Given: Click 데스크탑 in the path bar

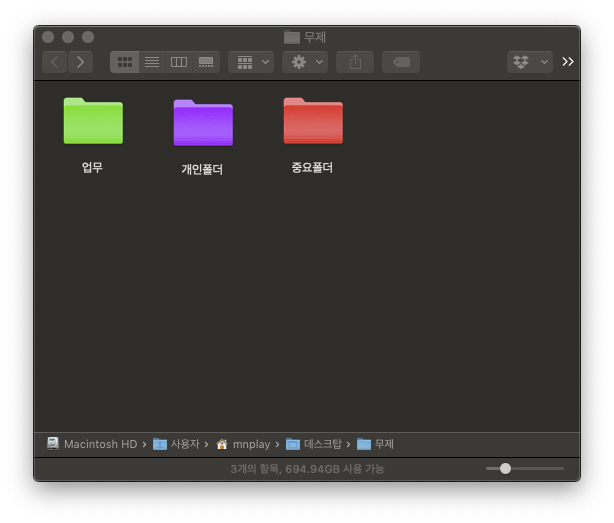Looking at the screenshot, I should point(314,444).
